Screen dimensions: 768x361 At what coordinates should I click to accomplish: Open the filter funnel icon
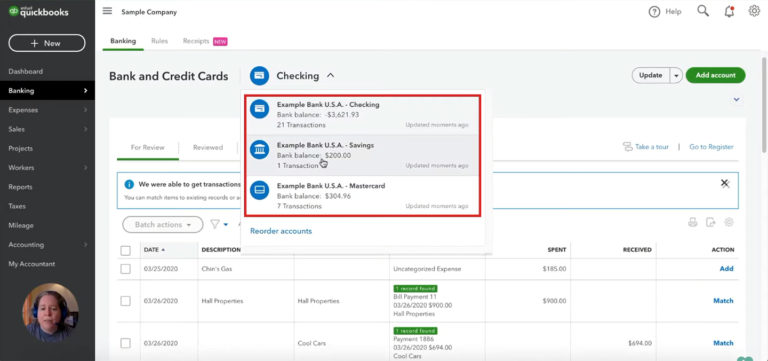click(x=215, y=224)
